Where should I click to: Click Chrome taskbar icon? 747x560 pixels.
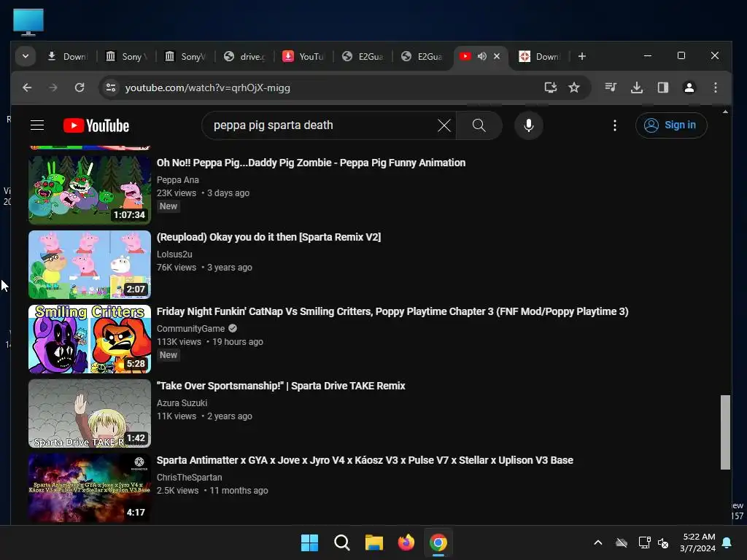[438, 542]
